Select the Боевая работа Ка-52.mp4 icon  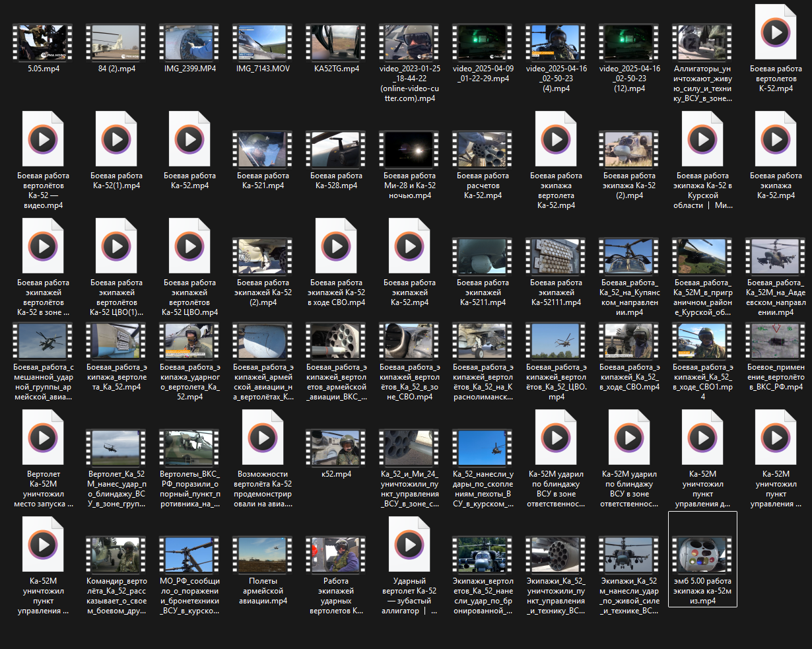pyautogui.click(x=189, y=139)
